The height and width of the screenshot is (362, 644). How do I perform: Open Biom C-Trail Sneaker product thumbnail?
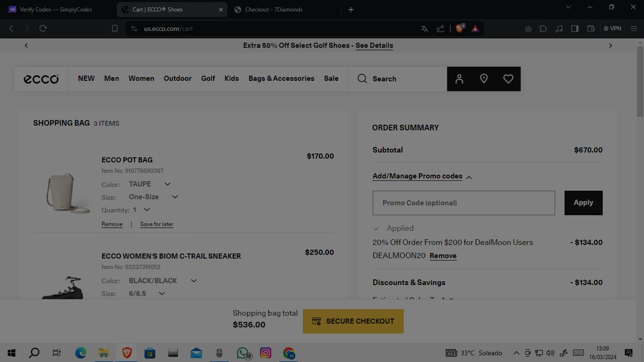62,287
